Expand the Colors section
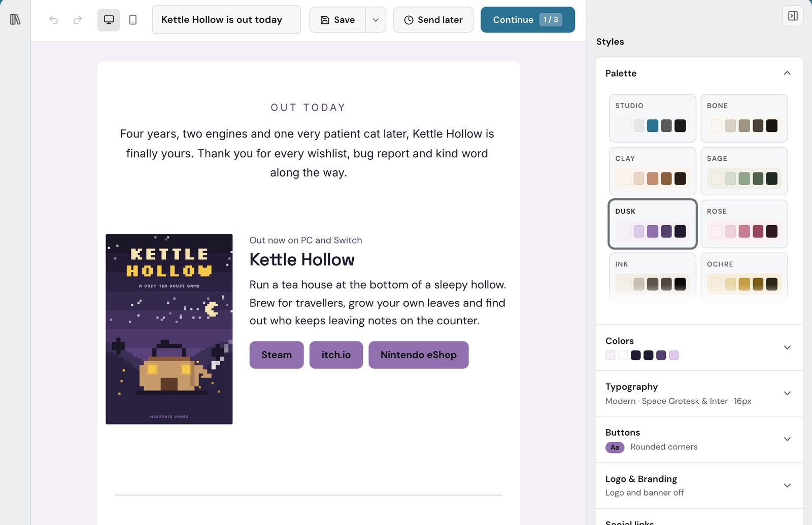Viewport: 812px width, 525px height. (699, 347)
